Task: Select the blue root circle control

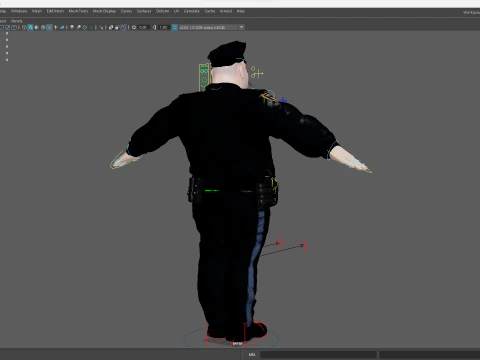Action: click(x=232, y=338)
